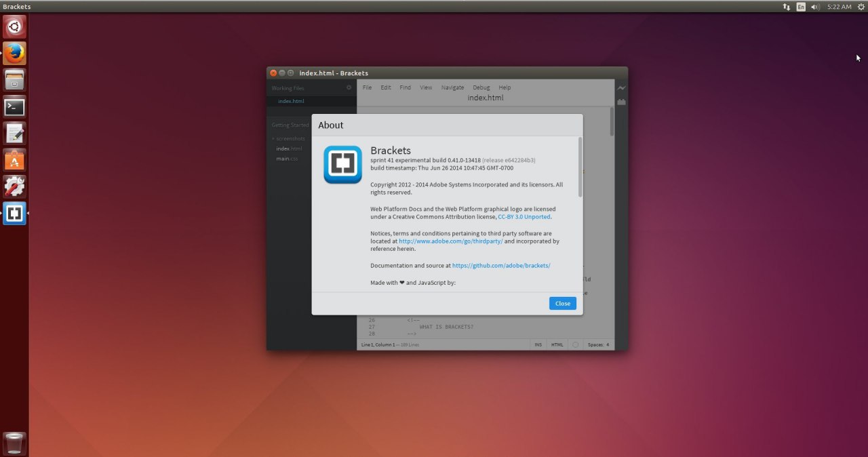Open Text Editor from the dock
This screenshot has width=868, height=457.
14,133
